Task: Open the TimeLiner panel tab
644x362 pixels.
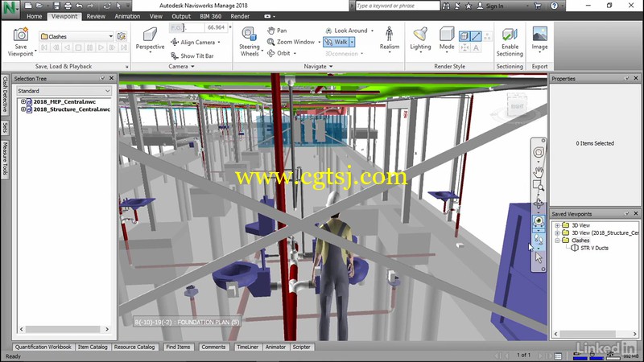Action: 247,348
